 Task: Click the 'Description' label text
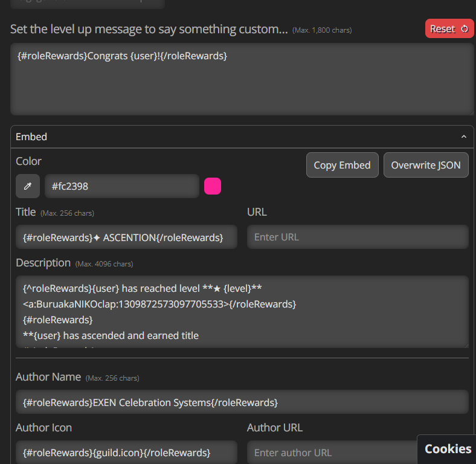(x=43, y=263)
